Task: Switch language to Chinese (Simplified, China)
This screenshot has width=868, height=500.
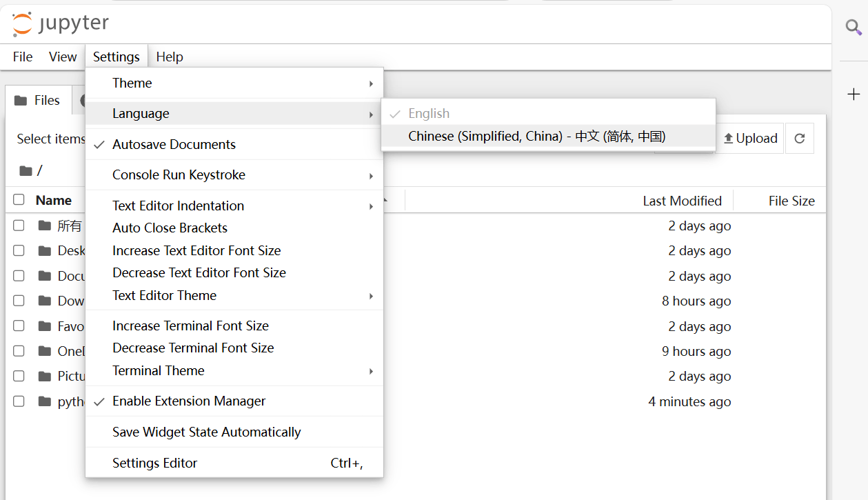Action: tap(549, 137)
